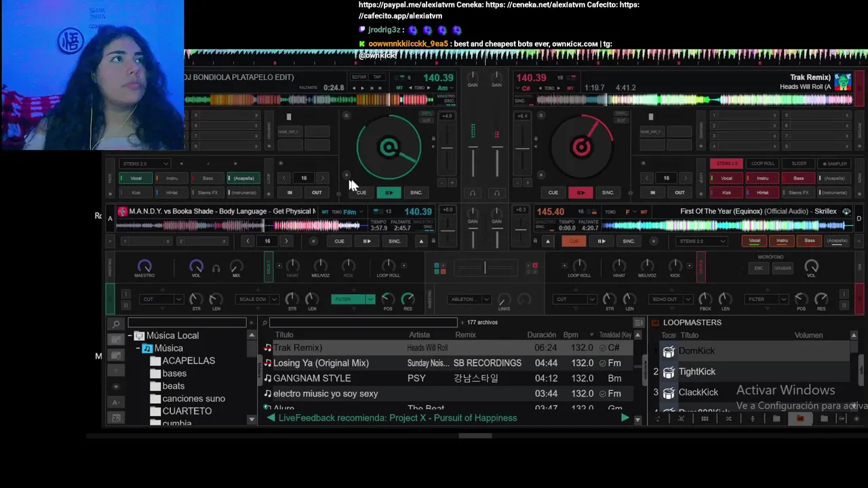Click the left deck eject icon above jog wheel
Screen dimensions: 868x488
click(x=347, y=115)
